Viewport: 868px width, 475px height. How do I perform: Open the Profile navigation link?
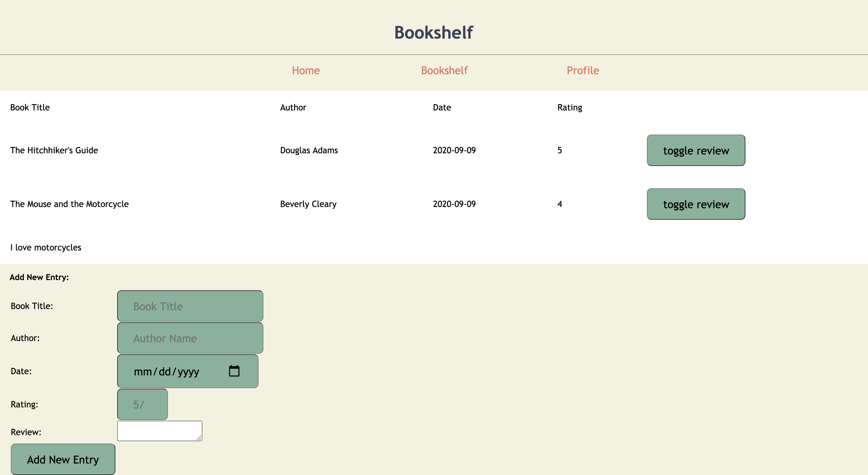pyautogui.click(x=583, y=70)
